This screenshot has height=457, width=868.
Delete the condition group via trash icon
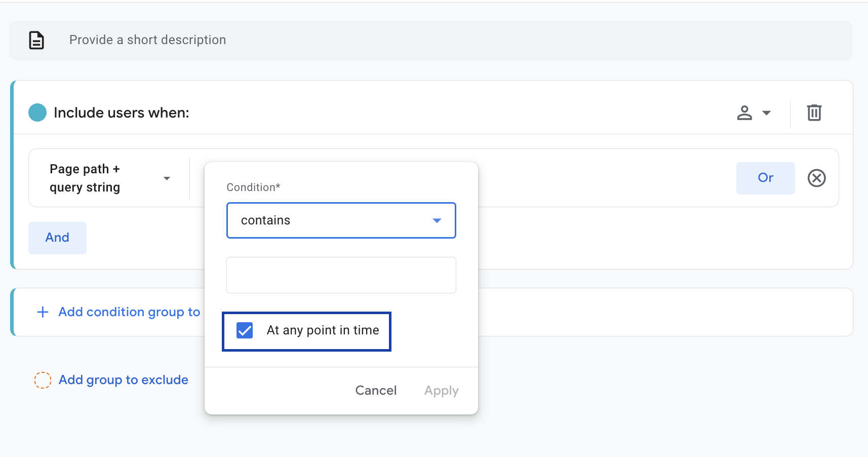click(814, 112)
